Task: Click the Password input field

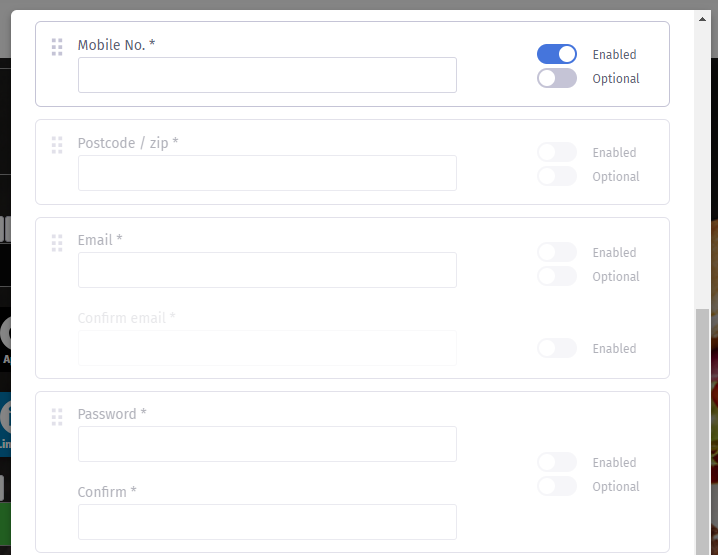Action: (267, 444)
